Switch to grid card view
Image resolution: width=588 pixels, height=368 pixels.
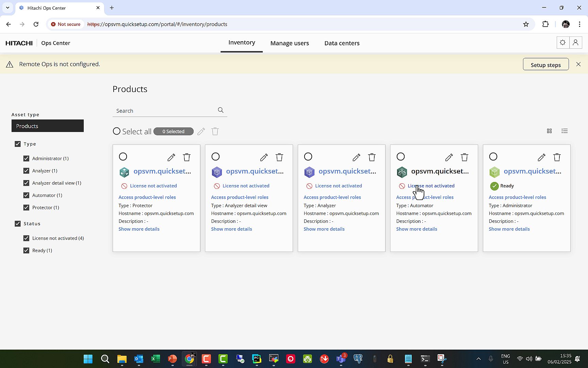549,131
